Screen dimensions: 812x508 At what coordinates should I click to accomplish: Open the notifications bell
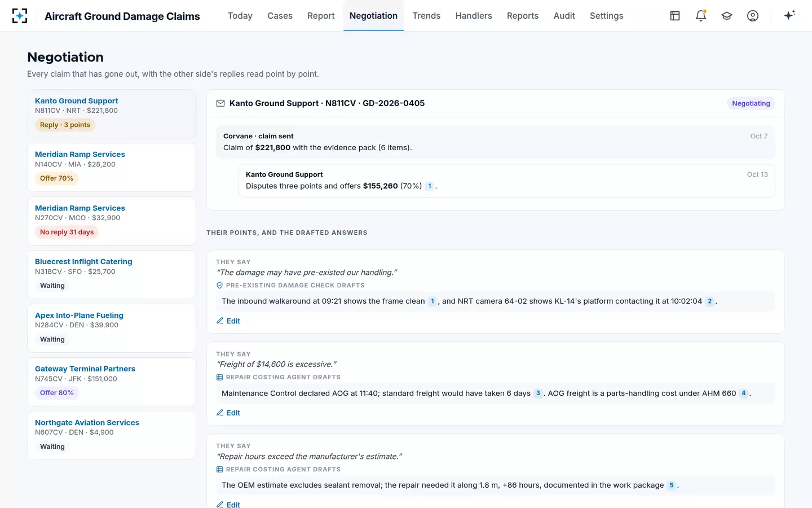pyautogui.click(x=701, y=16)
